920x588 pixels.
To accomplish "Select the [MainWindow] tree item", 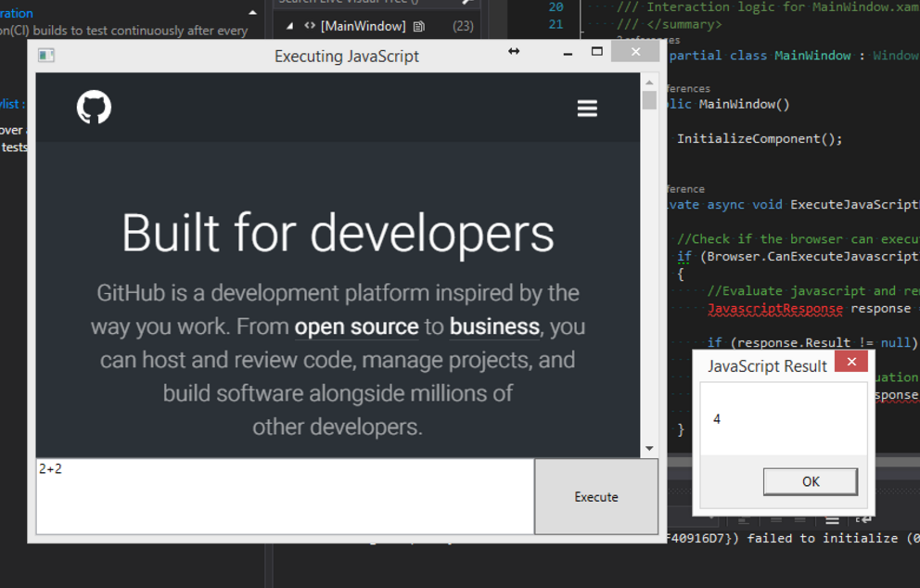I will pos(364,26).
